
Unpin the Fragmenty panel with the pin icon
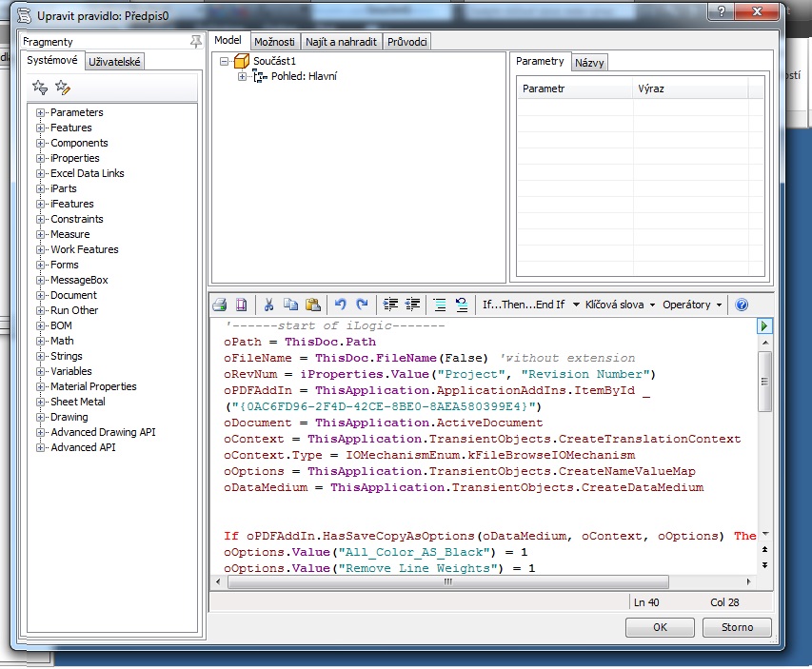[x=194, y=41]
